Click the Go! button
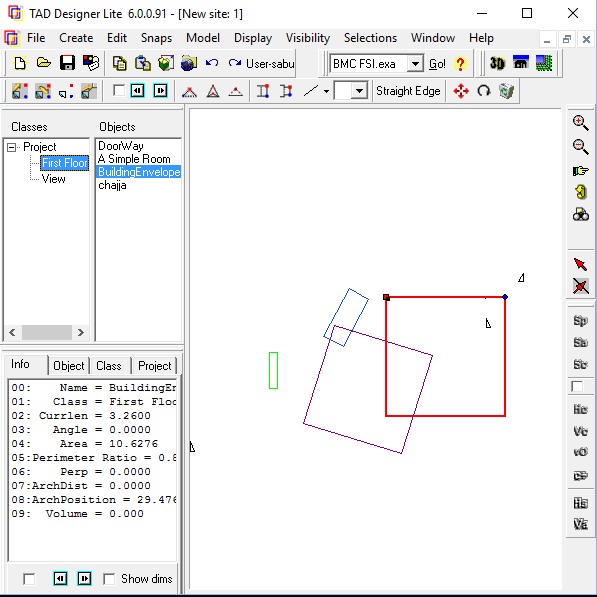Viewport: 597px width, 597px height. coord(437,64)
